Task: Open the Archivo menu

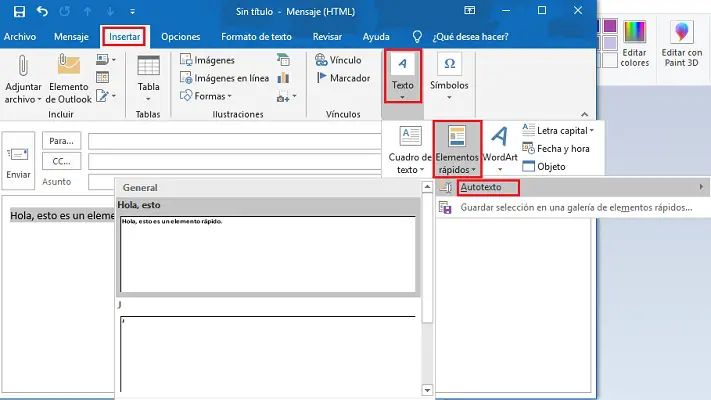Action: [20, 37]
